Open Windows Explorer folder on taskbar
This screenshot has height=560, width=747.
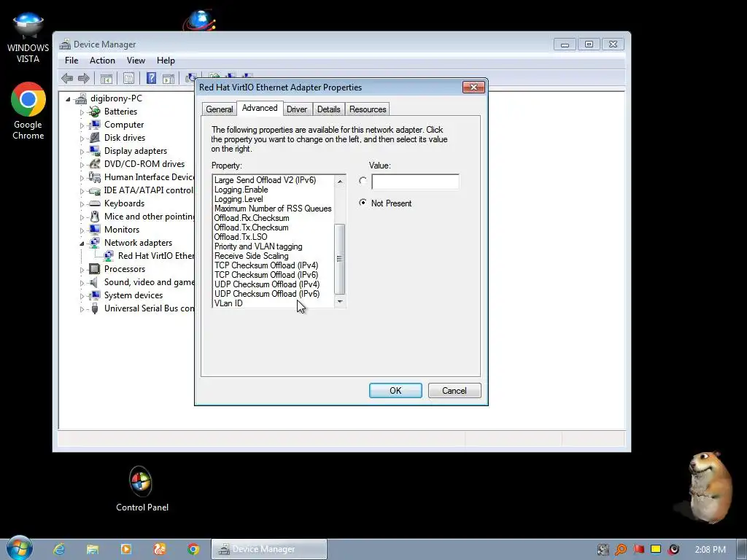93,549
